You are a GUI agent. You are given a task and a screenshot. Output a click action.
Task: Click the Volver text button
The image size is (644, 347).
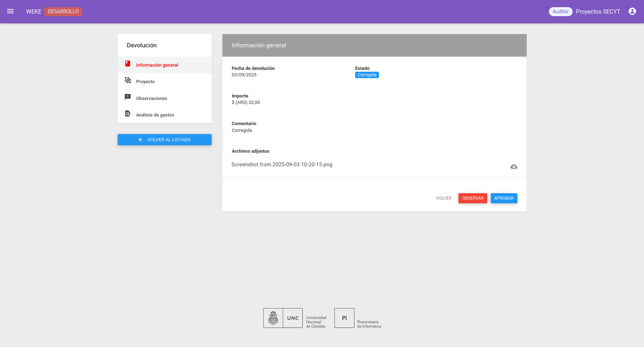click(x=443, y=198)
